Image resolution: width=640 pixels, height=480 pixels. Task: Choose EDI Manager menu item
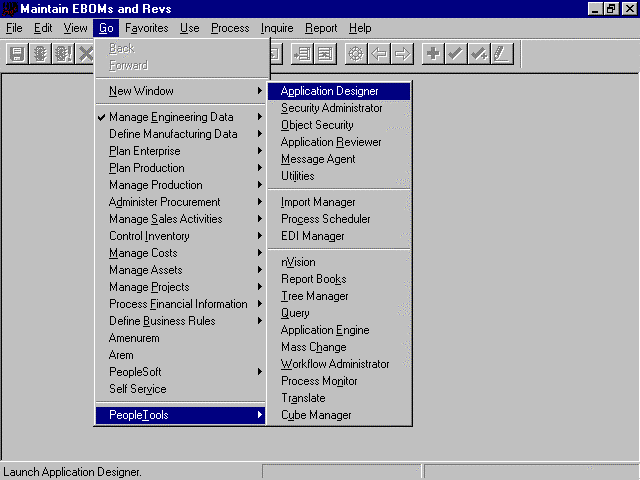click(339, 236)
